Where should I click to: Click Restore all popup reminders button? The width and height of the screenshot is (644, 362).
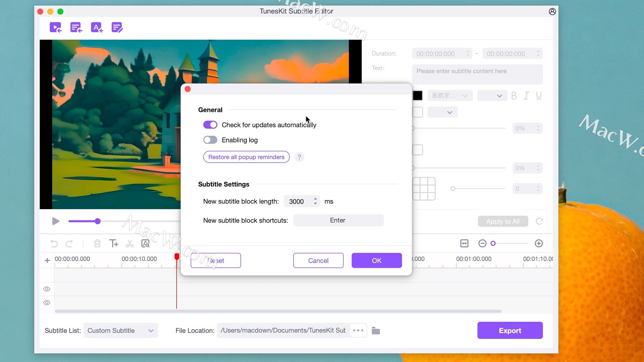(x=247, y=157)
